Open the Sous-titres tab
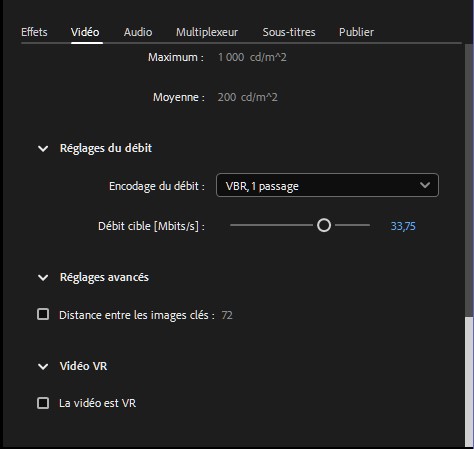Image resolution: width=474 pixels, height=449 pixels. click(289, 32)
